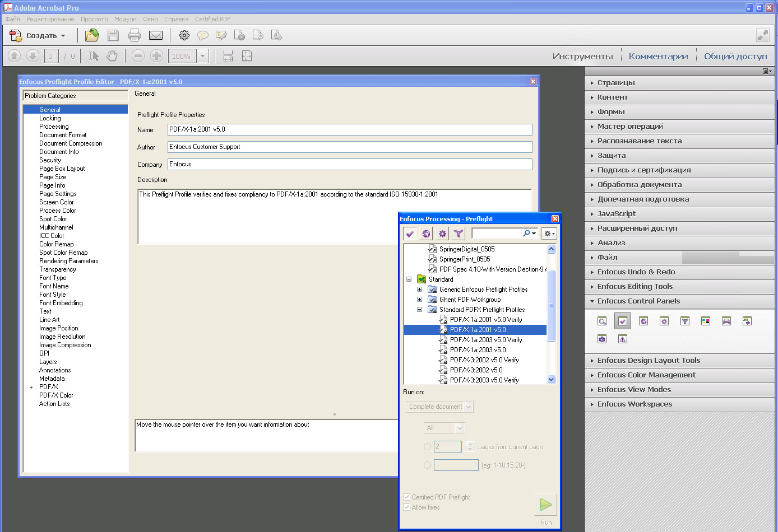Click the green Run button
This screenshot has width=778, height=532.
[545, 505]
